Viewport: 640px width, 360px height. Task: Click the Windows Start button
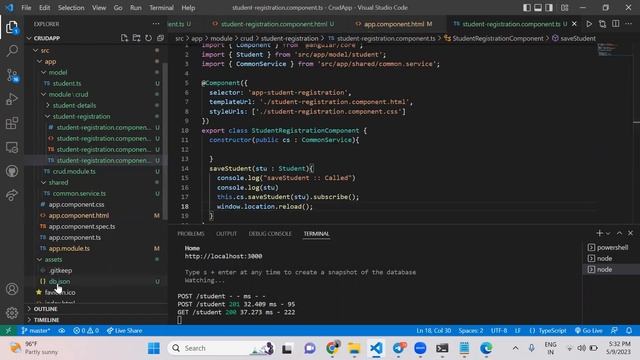pos(154,348)
